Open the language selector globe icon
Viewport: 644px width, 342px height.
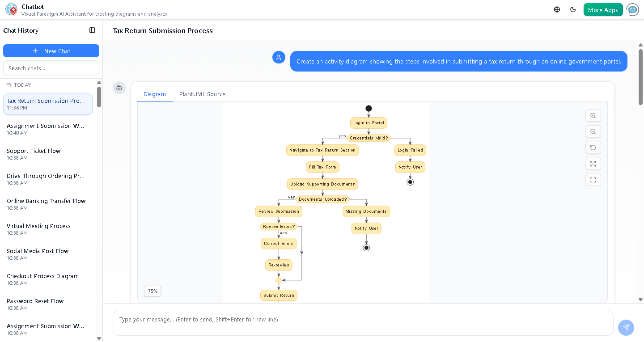point(556,9)
